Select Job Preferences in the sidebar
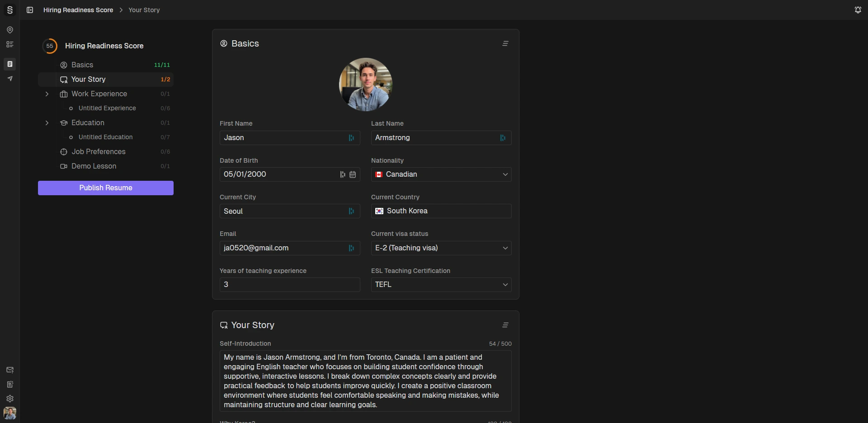This screenshot has height=423, width=868. [98, 152]
